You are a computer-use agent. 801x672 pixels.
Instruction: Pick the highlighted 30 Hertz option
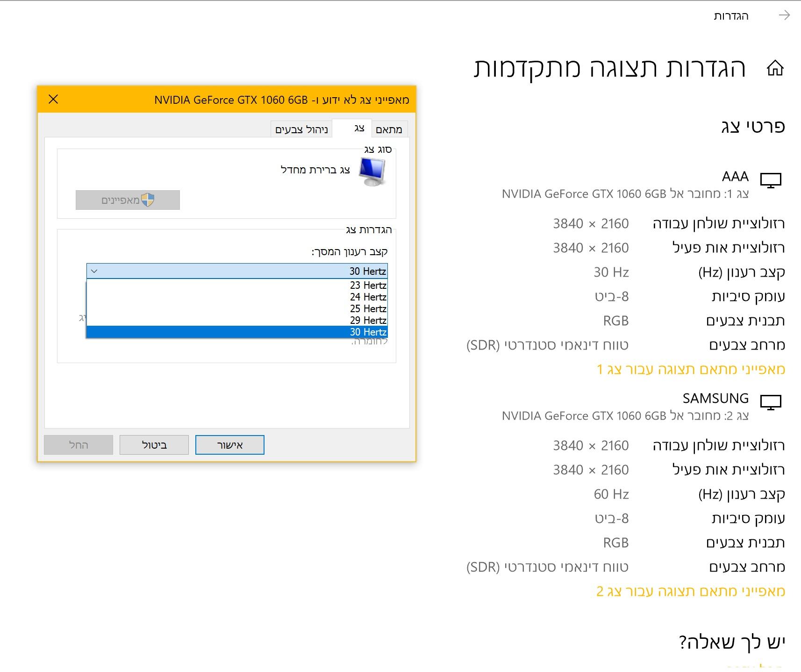[237, 332]
